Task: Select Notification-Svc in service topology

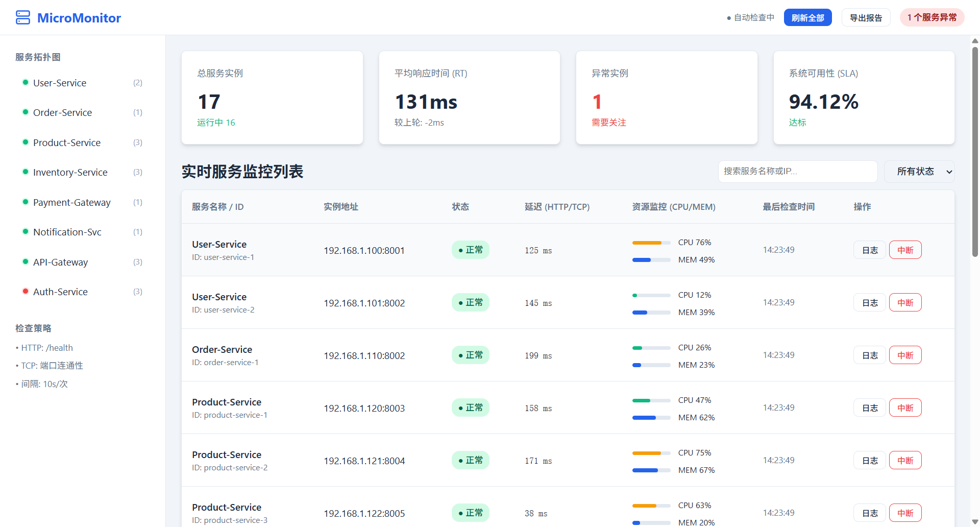Action: pyautogui.click(x=67, y=232)
